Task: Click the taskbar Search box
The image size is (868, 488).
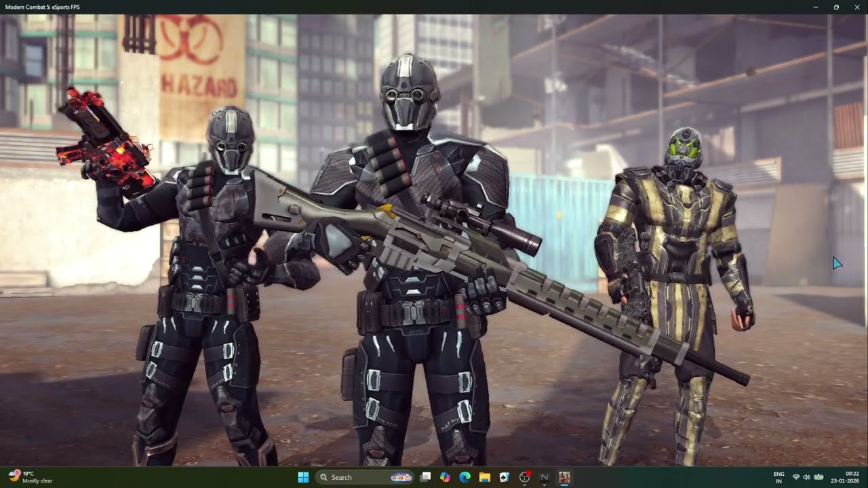Action: 366,477
